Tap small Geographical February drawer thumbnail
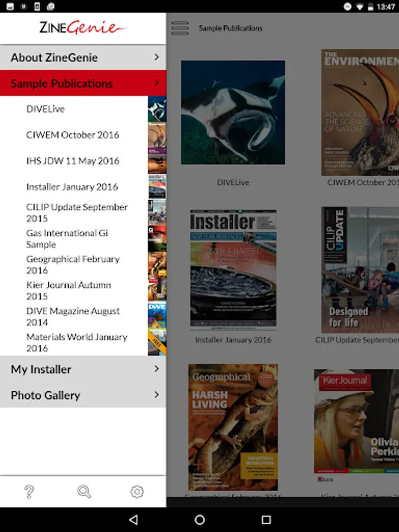The width and height of the screenshot is (399, 532). 157,265
